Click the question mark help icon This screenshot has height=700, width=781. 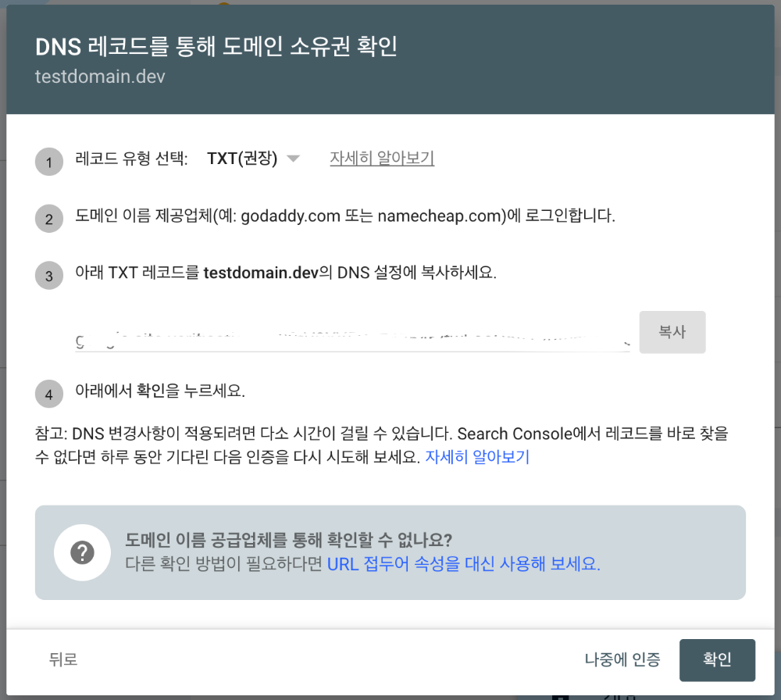(x=82, y=552)
